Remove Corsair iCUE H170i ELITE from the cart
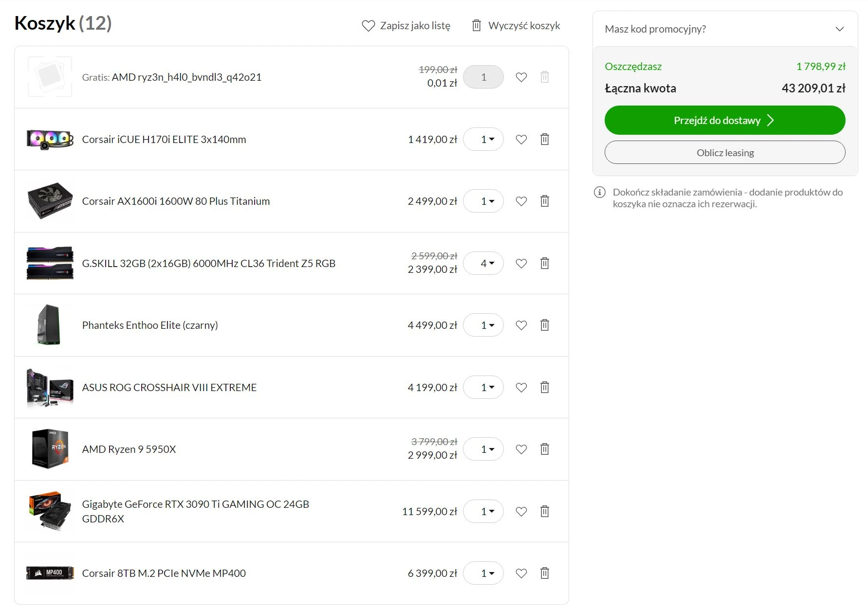Image resolution: width=868 pixels, height=609 pixels. [545, 139]
